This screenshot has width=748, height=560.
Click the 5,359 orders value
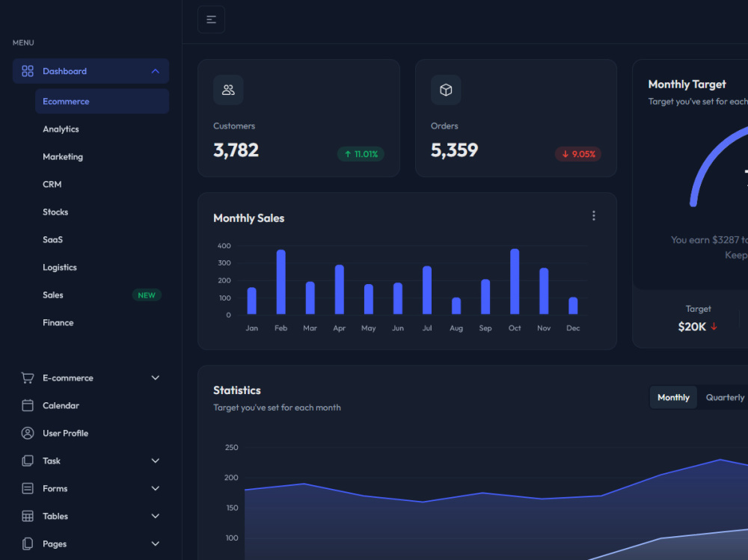[x=454, y=150]
